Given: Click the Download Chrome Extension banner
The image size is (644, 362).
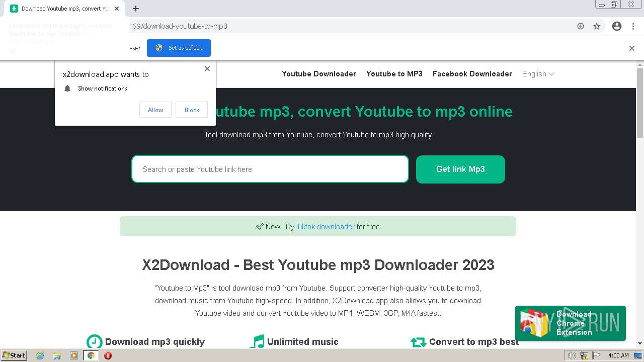Looking at the screenshot, I should pos(571,323).
